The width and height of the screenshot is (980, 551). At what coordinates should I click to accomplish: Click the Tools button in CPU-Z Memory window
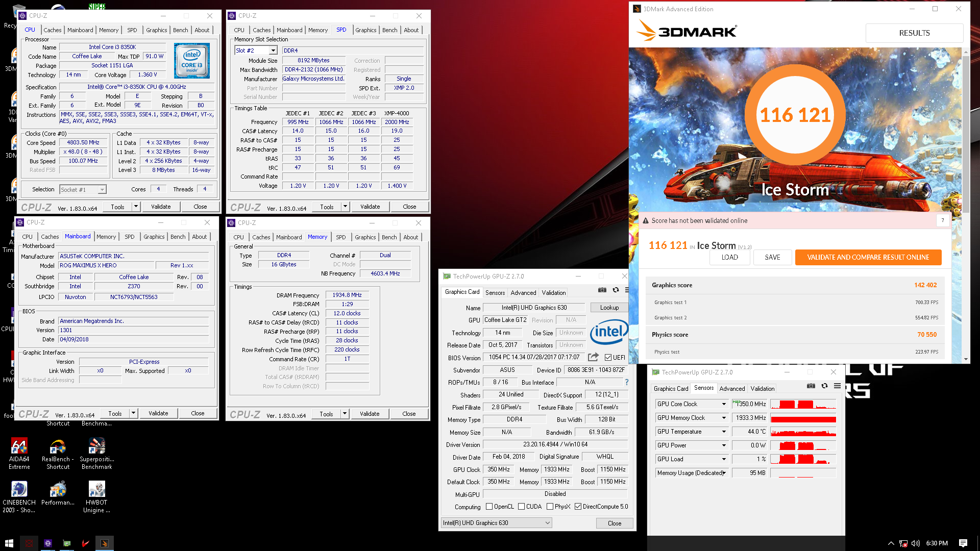point(327,414)
